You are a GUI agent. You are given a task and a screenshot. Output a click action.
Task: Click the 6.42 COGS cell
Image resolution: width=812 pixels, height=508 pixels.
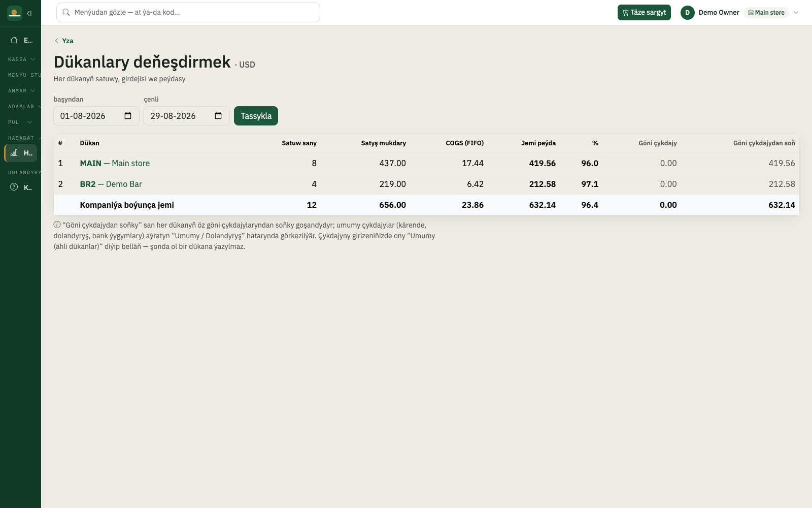click(475, 184)
